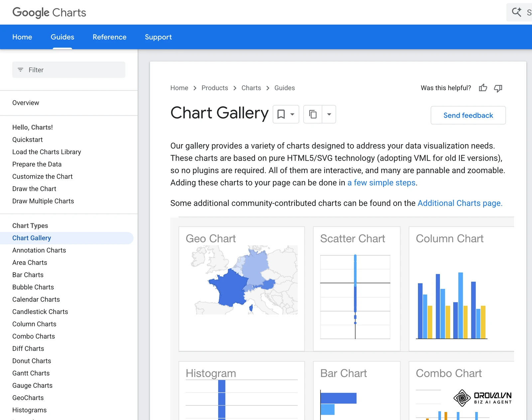Click the Charts breadcrumb link
Image resolution: width=532 pixels, height=420 pixels.
coord(251,88)
